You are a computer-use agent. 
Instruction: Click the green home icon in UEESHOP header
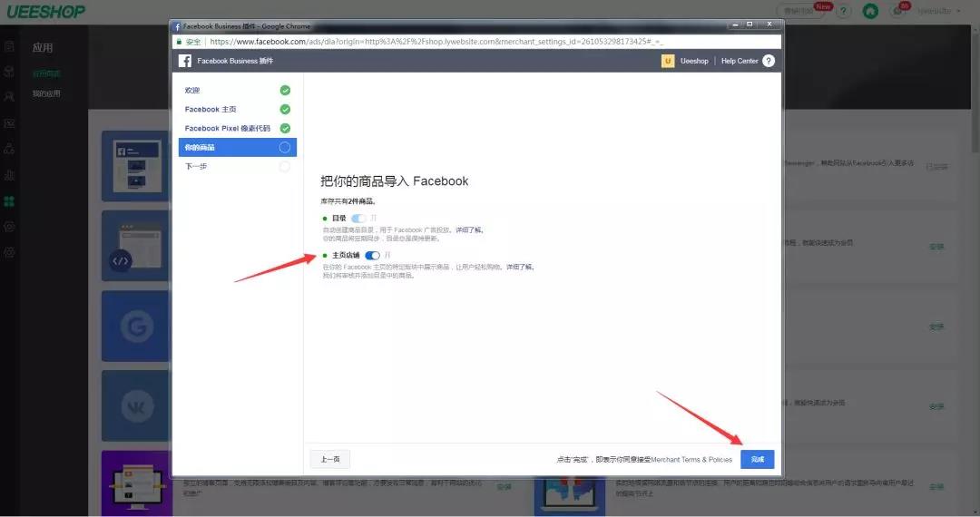[x=870, y=11]
